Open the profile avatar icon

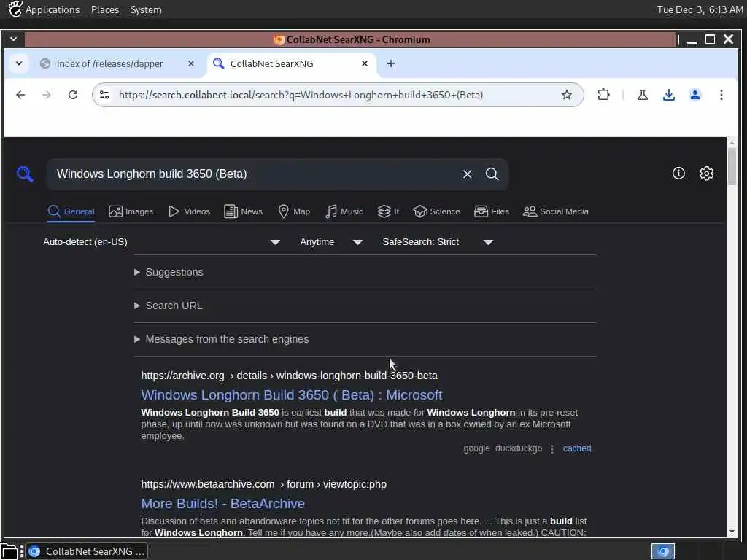[x=695, y=95]
